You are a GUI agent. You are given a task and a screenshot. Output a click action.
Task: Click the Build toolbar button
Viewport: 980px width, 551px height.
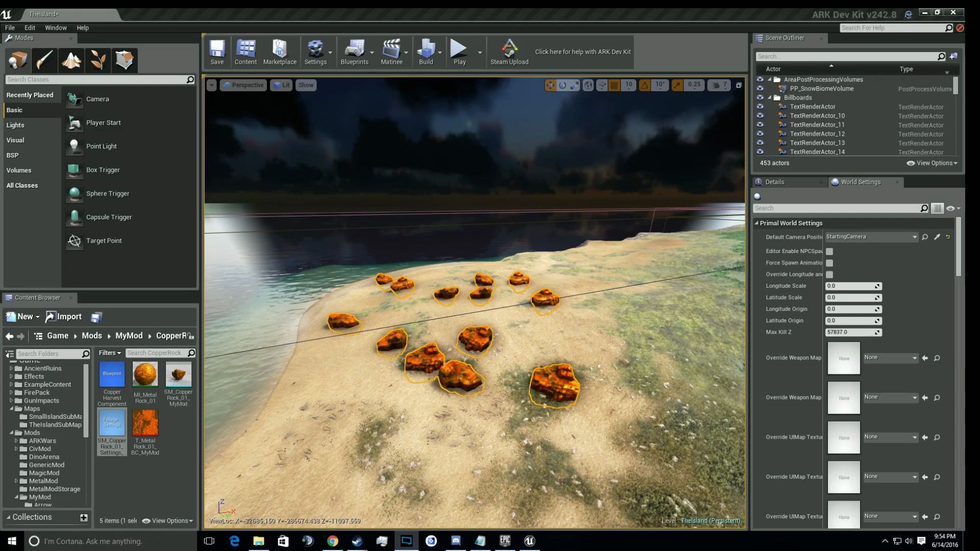coord(426,52)
